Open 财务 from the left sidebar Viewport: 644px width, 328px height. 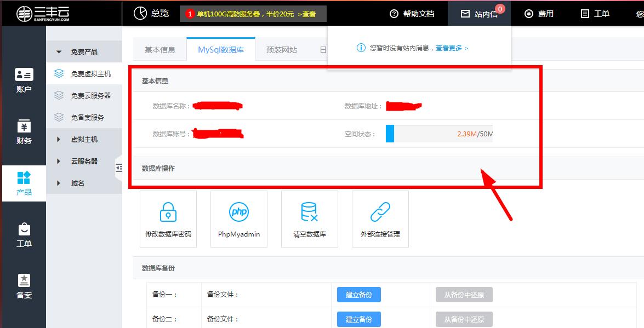point(24,133)
